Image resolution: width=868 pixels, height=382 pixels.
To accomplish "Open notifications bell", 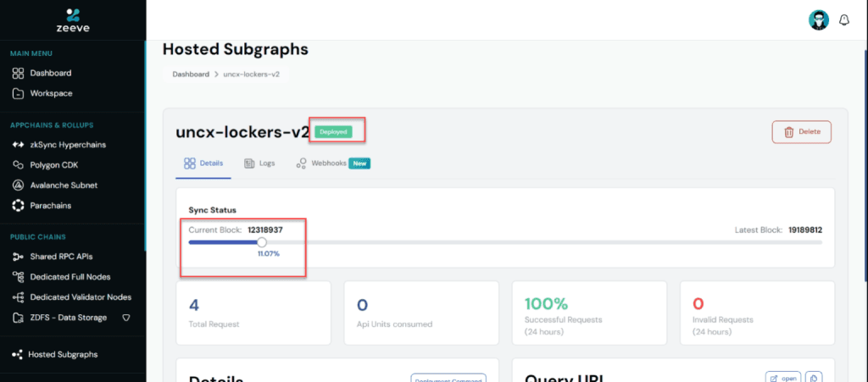I will point(843,19).
